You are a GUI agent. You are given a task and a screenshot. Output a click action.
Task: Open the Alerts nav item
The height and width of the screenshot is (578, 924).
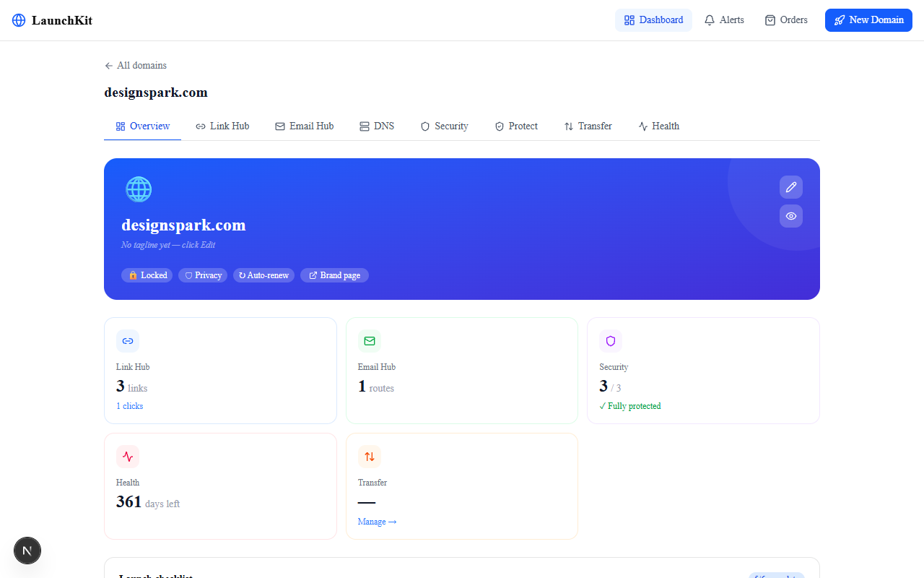[x=724, y=20]
